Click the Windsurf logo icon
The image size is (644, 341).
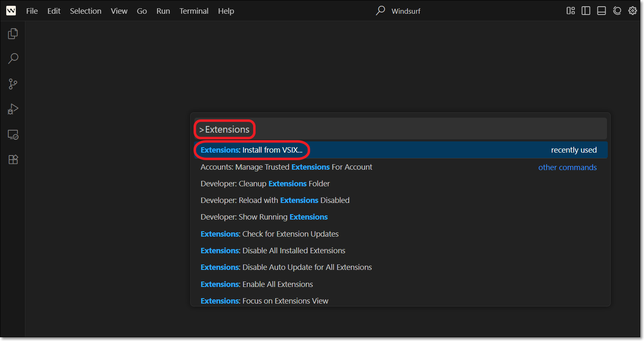point(11,11)
